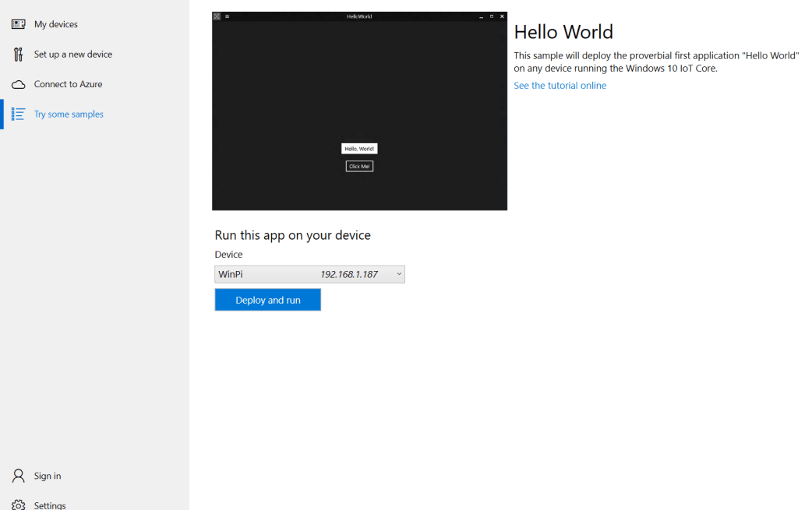The image size is (812, 510).
Task: Click the app icon in the preview title bar
Action: [x=217, y=15]
